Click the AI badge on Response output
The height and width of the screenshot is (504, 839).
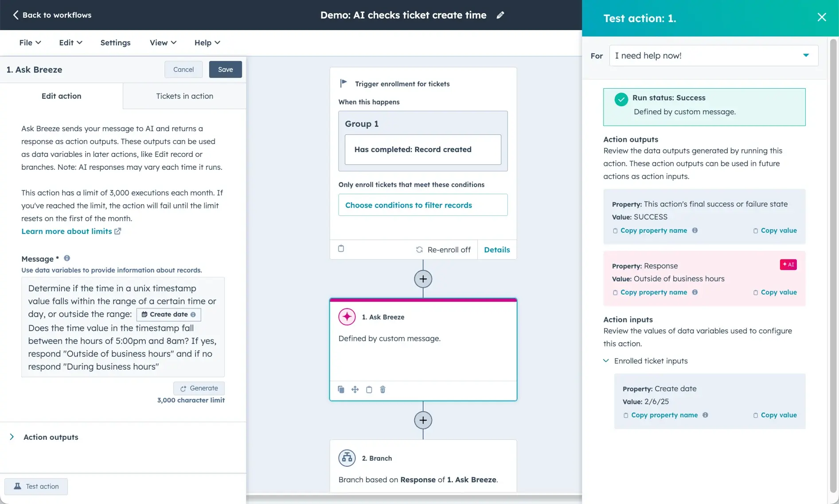click(788, 265)
